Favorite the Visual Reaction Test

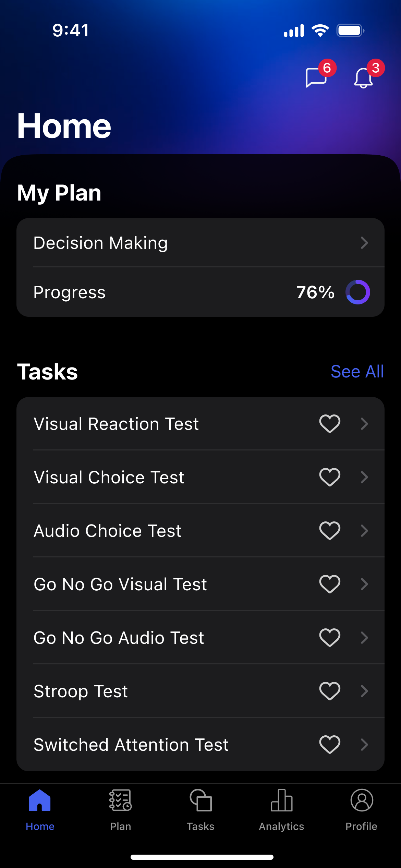pyautogui.click(x=330, y=424)
